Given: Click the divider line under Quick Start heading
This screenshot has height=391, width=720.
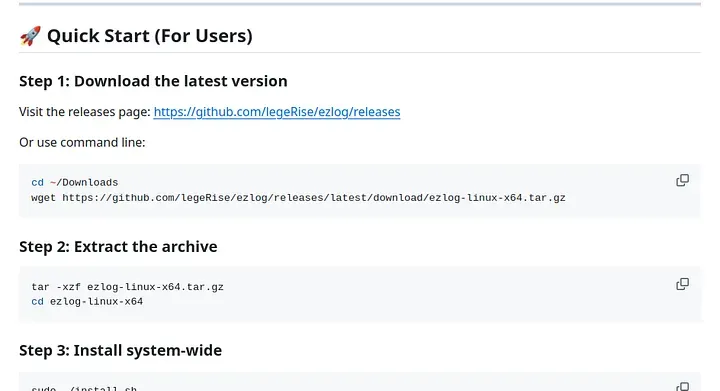Looking at the screenshot, I should (x=360, y=52).
